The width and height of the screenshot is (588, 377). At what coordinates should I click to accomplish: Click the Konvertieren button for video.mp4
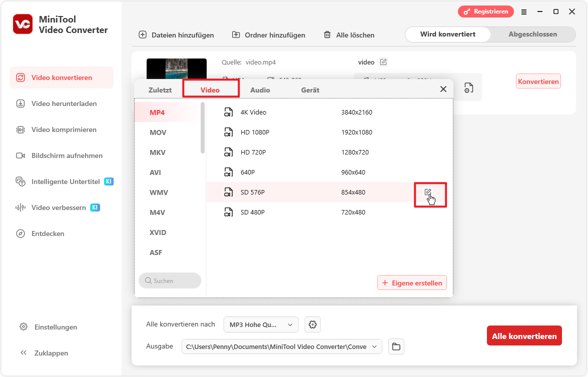(538, 81)
